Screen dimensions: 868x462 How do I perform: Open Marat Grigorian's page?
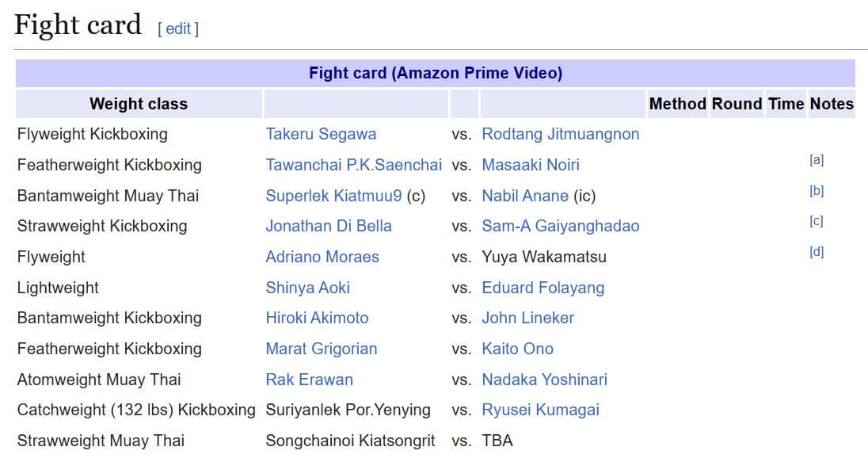pyautogui.click(x=321, y=349)
